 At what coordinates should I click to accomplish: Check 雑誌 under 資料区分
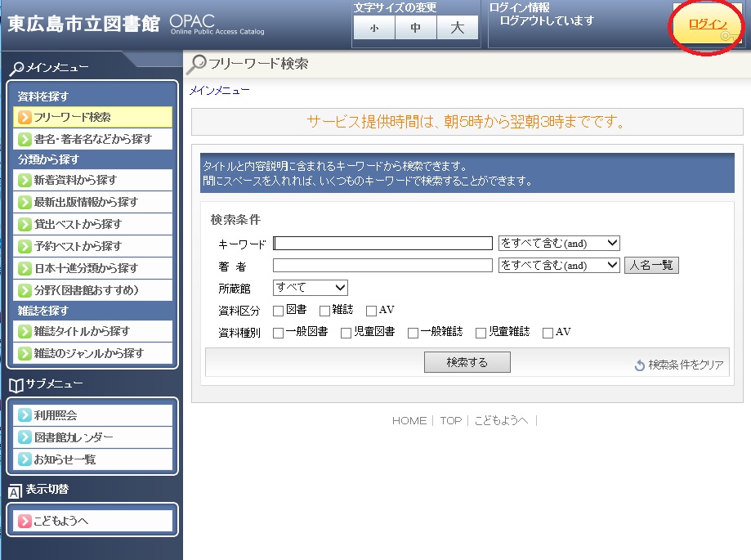coord(324,311)
